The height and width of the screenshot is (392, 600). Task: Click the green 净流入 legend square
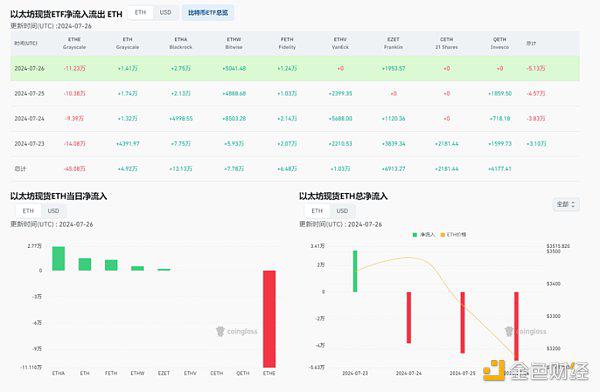(x=414, y=235)
